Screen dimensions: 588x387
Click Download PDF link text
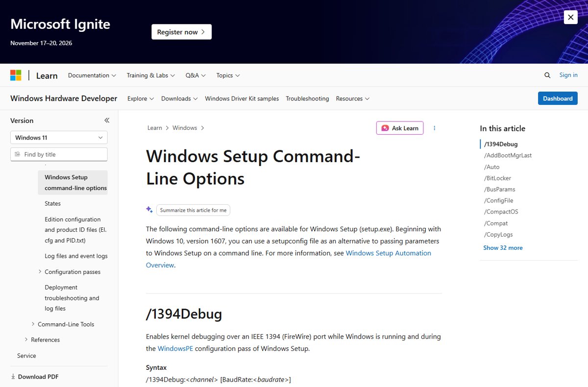coord(38,377)
